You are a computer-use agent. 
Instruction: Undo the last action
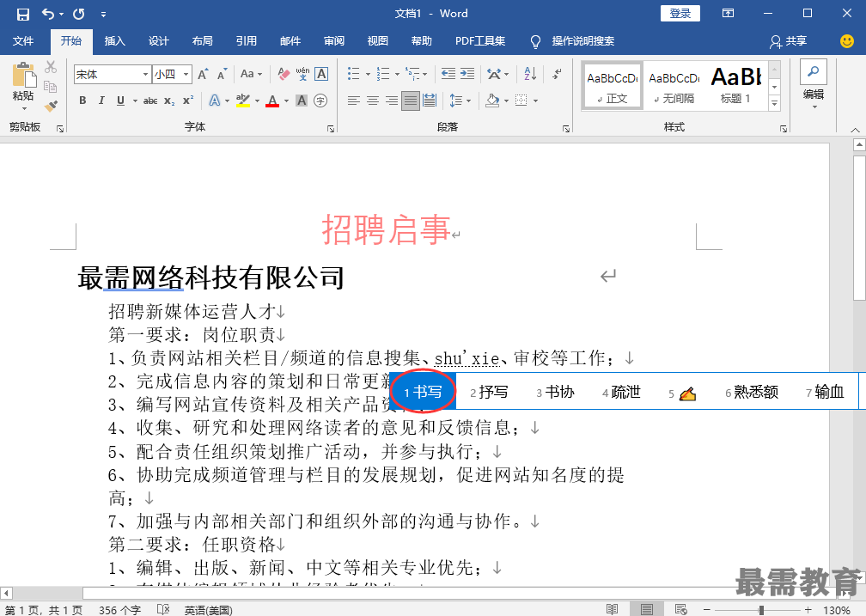coord(48,14)
